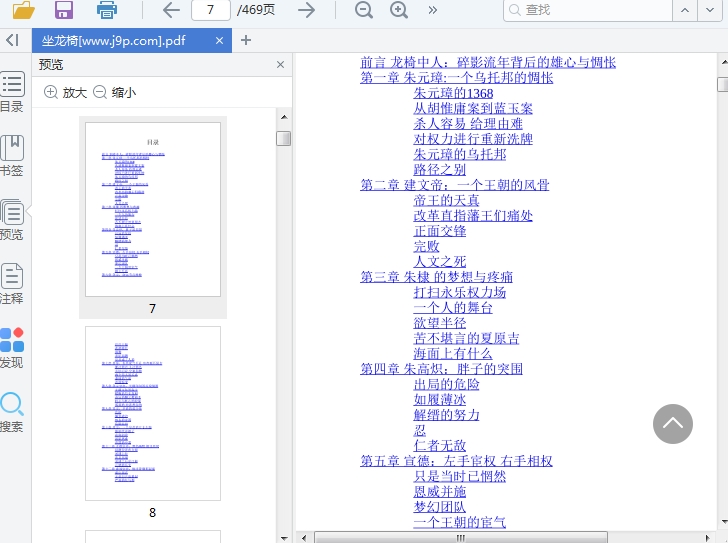This screenshot has height=543, width=728.
Task: Open the 从胡惟庸案到蓝玉案 link
Action: (x=473, y=108)
